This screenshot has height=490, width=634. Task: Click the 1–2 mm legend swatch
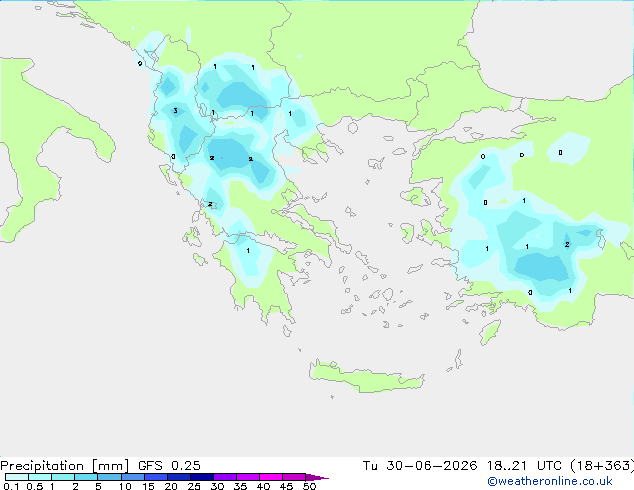(63, 477)
